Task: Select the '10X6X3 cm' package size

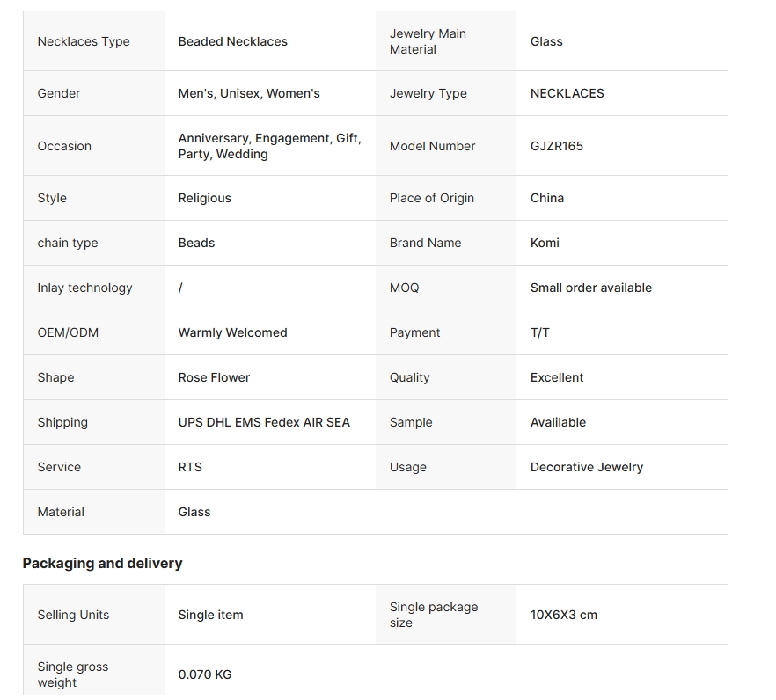Action: pyautogui.click(x=563, y=615)
